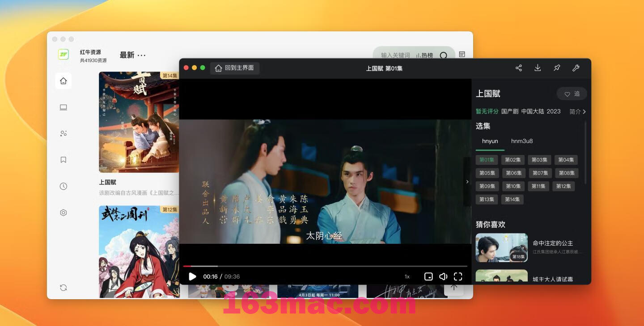644x326 pixels.
Task: Select episode 第04集
Action: tap(566, 160)
